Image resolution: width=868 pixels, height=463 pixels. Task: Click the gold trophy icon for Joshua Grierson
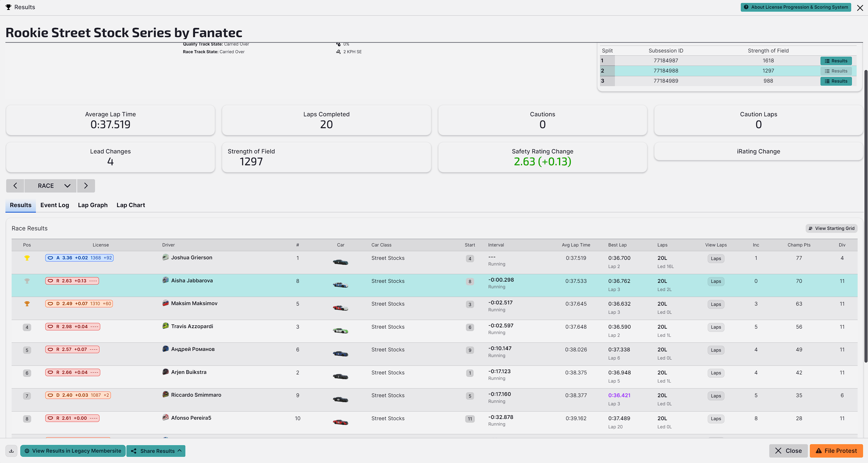click(x=27, y=258)
